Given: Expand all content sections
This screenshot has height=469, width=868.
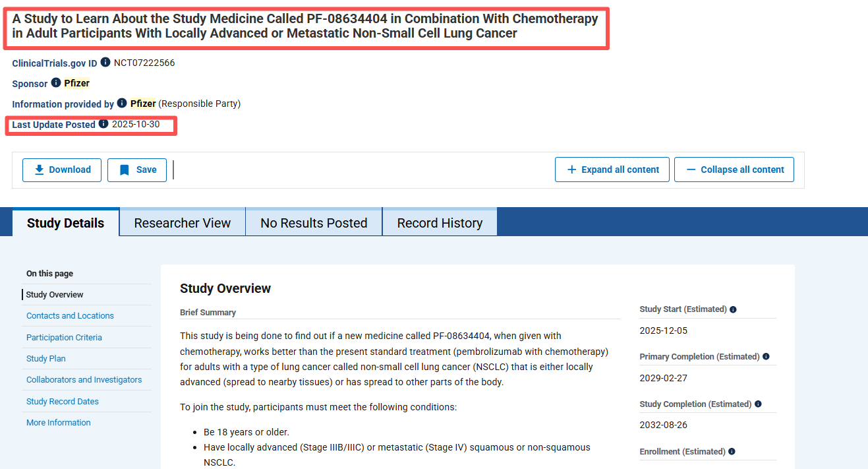Looking at the screenshot, I should tap(612, 170).
